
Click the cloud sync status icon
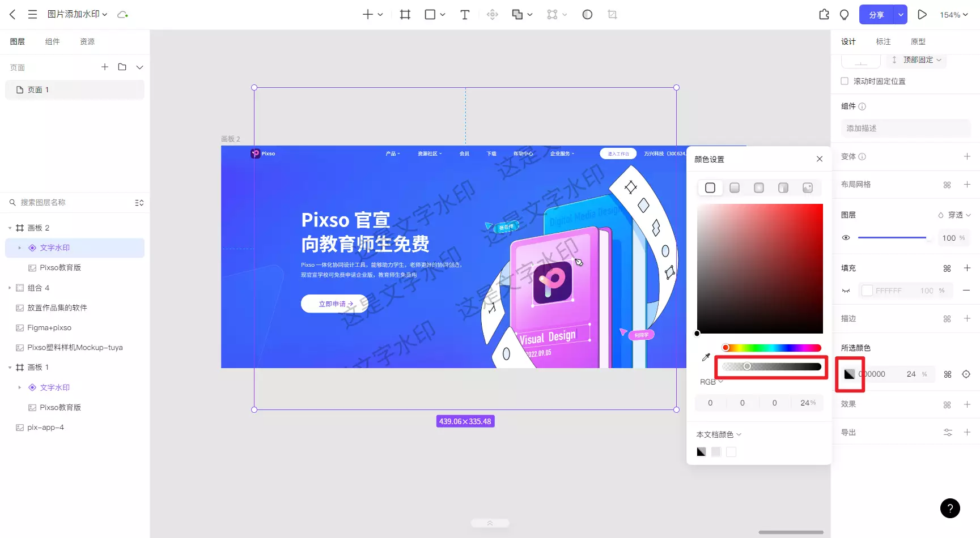(122, 14)
